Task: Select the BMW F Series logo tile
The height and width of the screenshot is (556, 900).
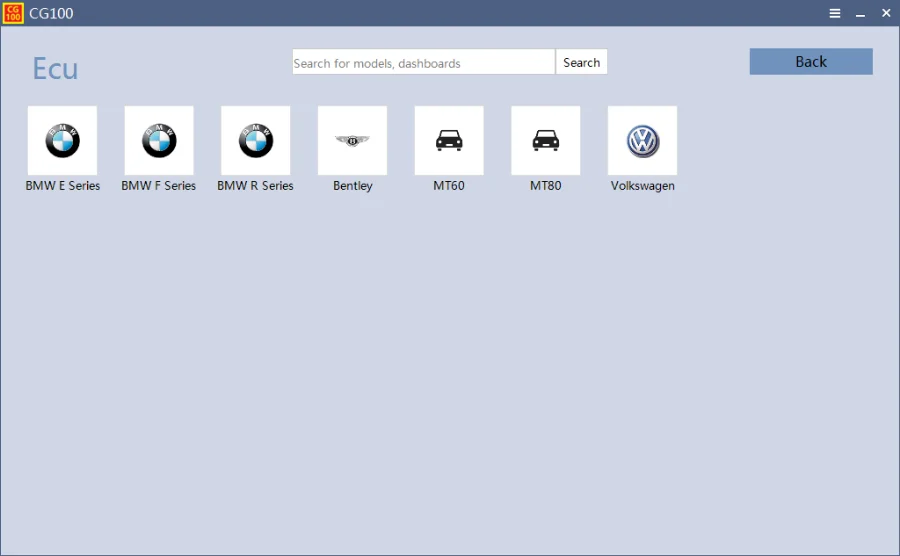Action: click(159, 141)
